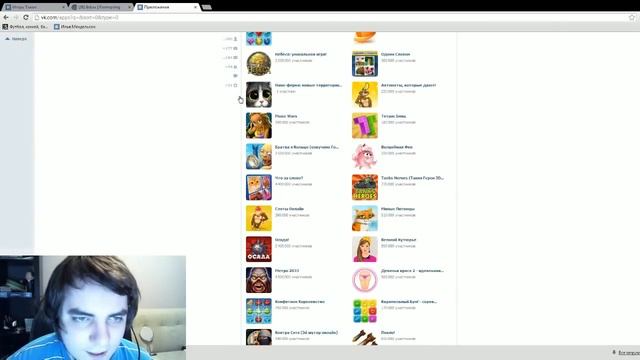Close the Приложения tab
Image resolution: width=640 pixels, height=360 pixels.
click(x=195, y=7)
